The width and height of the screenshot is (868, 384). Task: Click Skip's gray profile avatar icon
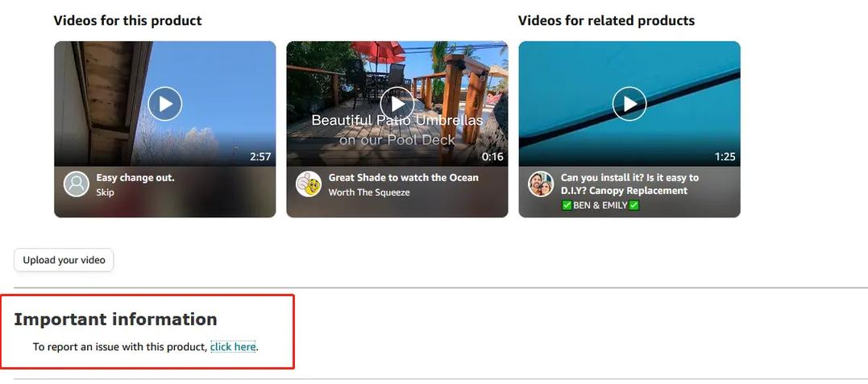[77, 184]
